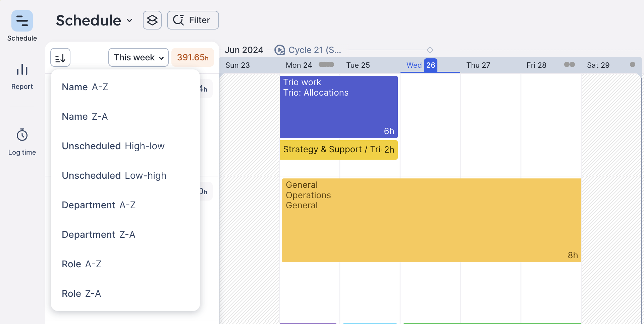The height and width of the screenshot is (324, 644).
Task: Select the Wed 26 day header
Action: (421, 65)
